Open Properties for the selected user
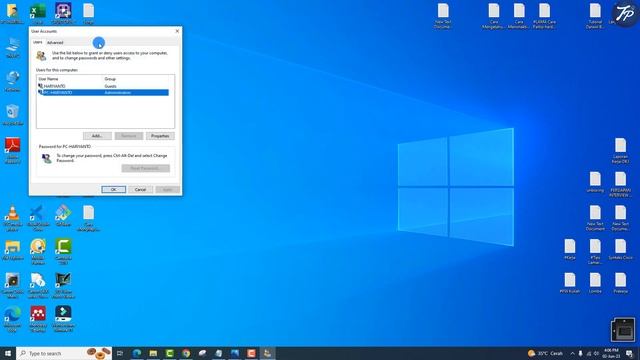The width and height of the screenshot is (640, 360). click(160, 136)
